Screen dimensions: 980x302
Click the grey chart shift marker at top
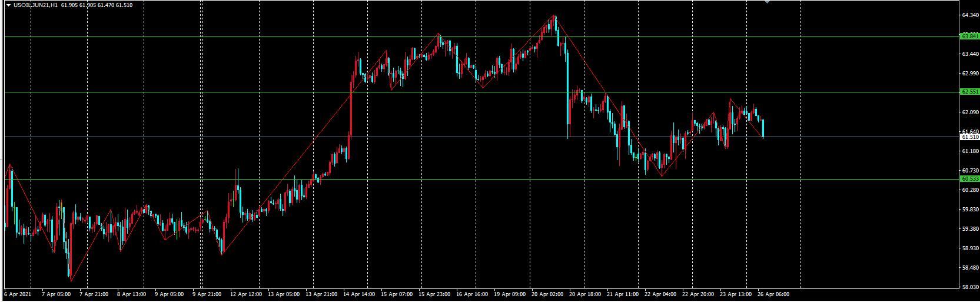point(767,2)
